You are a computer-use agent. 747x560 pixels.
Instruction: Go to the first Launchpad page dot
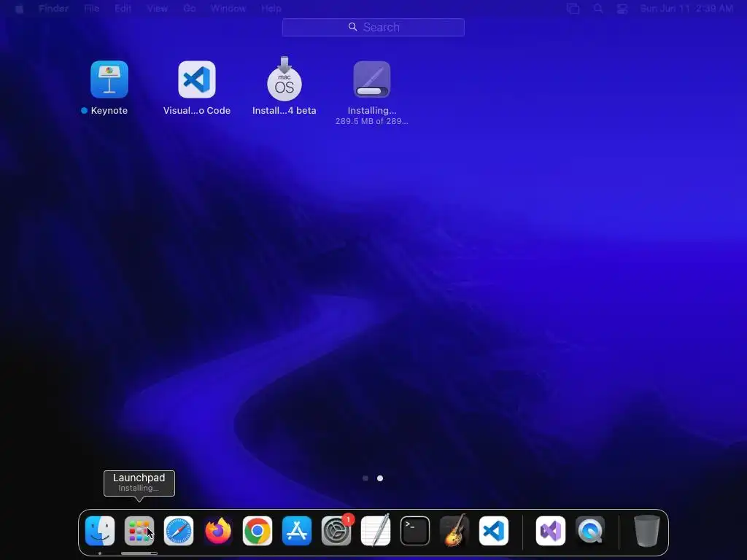[365, 478]
